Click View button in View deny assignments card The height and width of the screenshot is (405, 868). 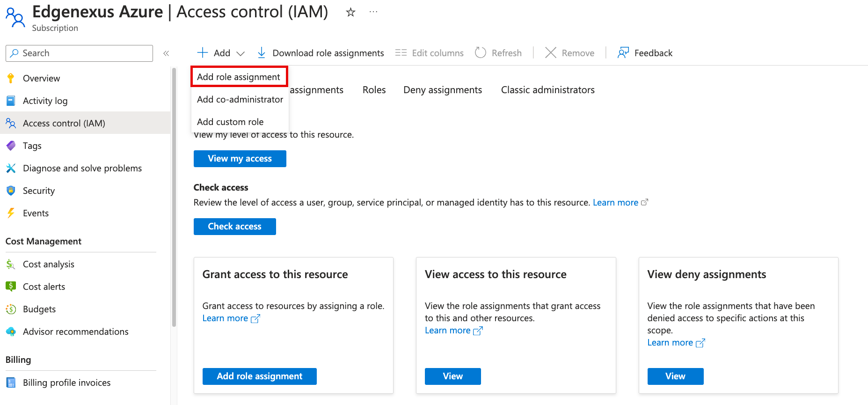[x=676, y=376]
